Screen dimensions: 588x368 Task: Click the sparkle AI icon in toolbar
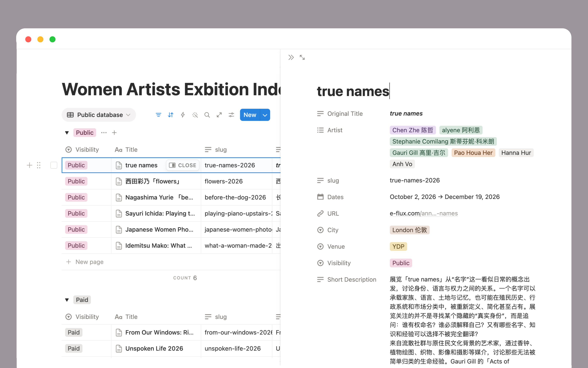click(195, 115)
